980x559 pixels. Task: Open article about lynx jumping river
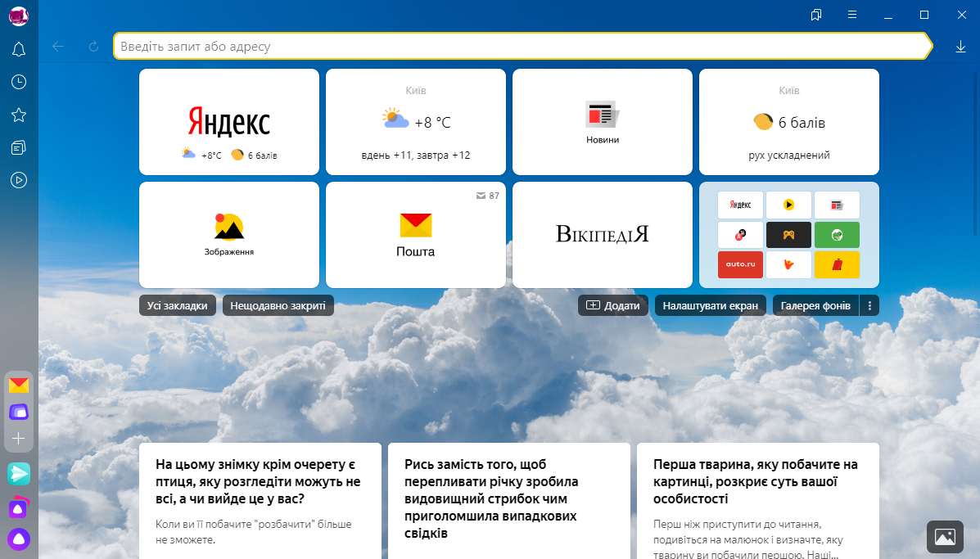[x=509, y=501]
